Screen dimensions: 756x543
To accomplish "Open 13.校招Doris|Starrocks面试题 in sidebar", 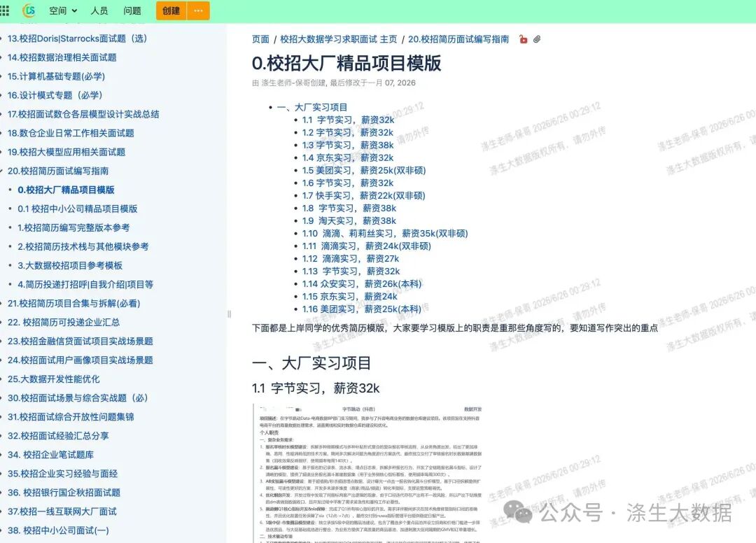I will tap(77, 38).
